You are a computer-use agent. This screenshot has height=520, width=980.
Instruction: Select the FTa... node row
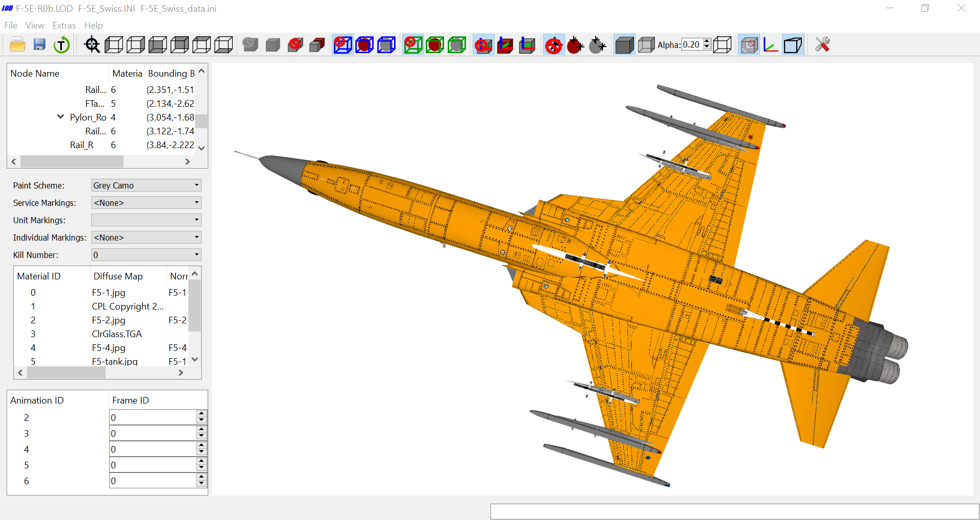coord(101,104)
